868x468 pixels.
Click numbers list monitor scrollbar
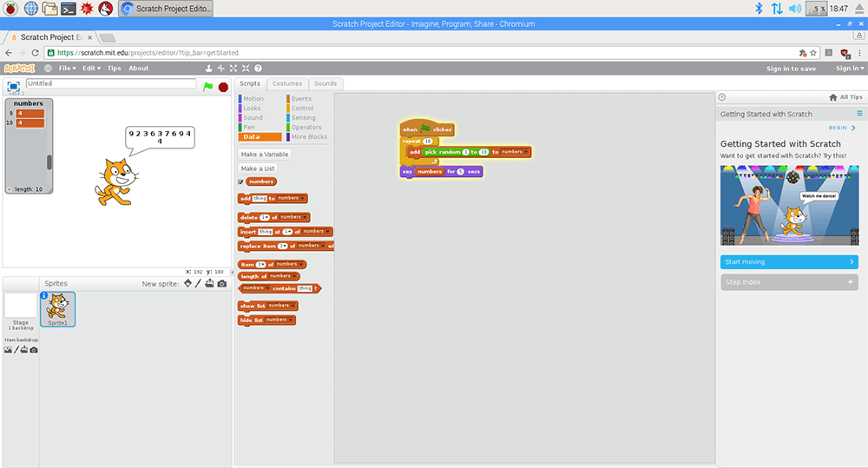49,161
